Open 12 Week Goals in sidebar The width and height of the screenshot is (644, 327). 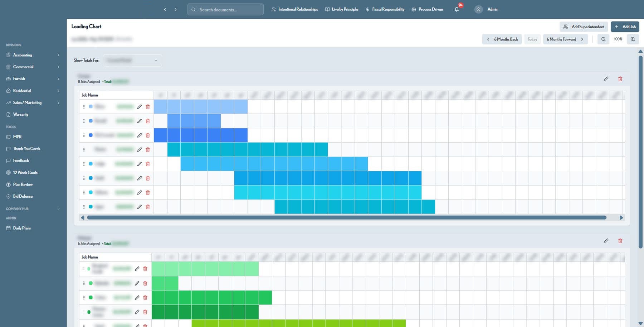click(x=25, y=173)
